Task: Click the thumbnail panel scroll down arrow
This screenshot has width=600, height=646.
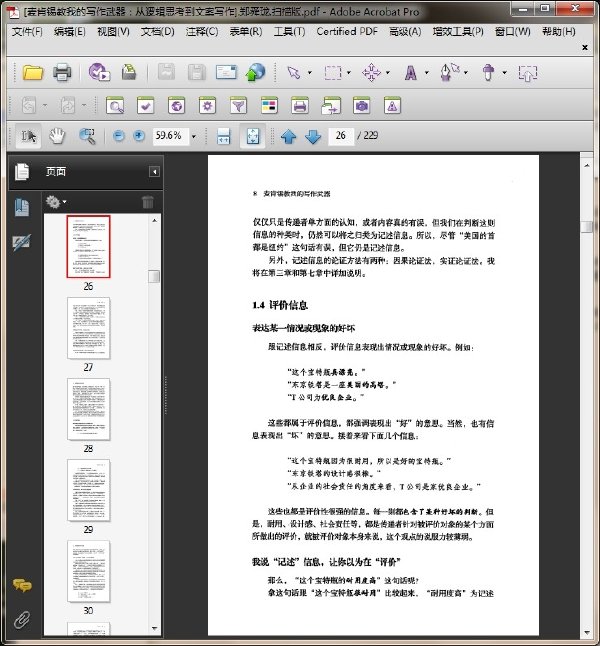Action: pos(154,629)
